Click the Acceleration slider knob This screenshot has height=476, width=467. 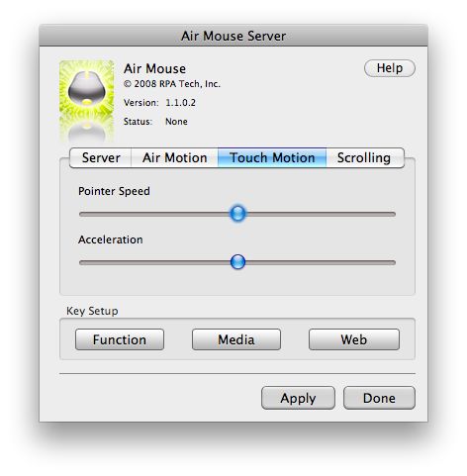pyautogui.click(x=237, y=262)
